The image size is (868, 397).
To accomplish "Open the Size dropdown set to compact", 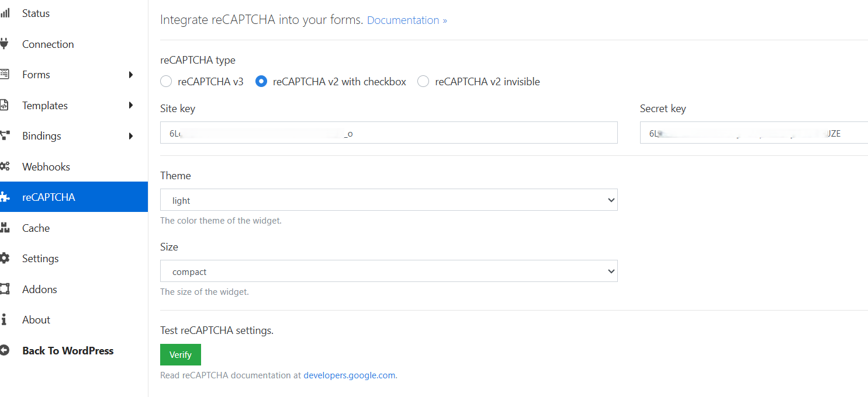I will (389, 271).
